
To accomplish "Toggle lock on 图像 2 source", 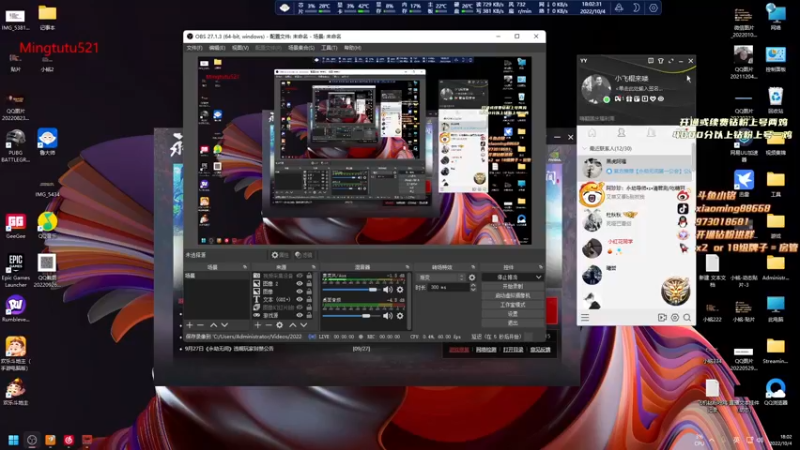I will click(x=309, y=284).
